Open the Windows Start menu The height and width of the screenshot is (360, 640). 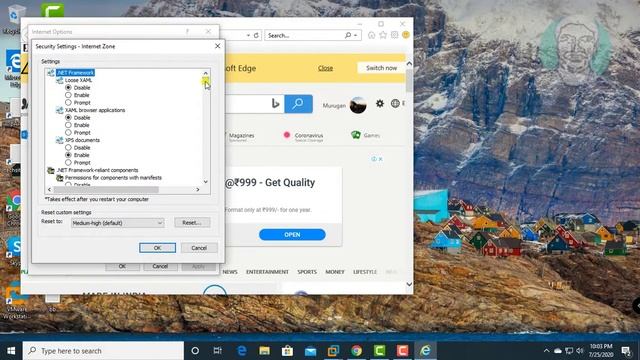(x=11, y=351)
